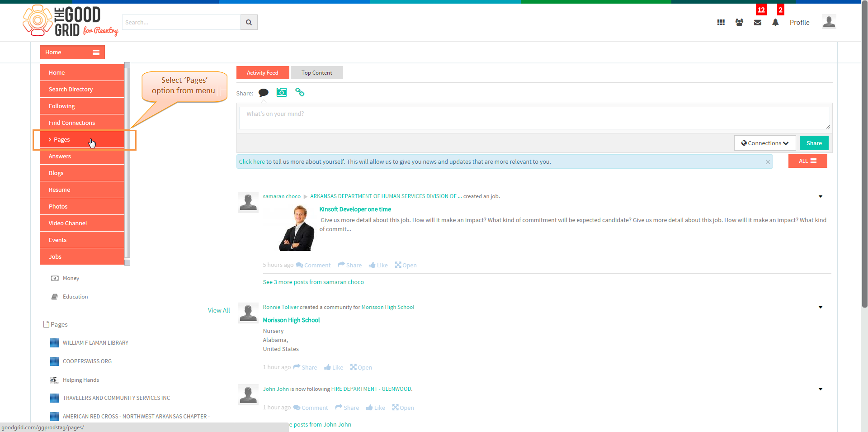Expand options arrow on samaran choco post
This screenshot has width=868, height=432.
(821, 196)
